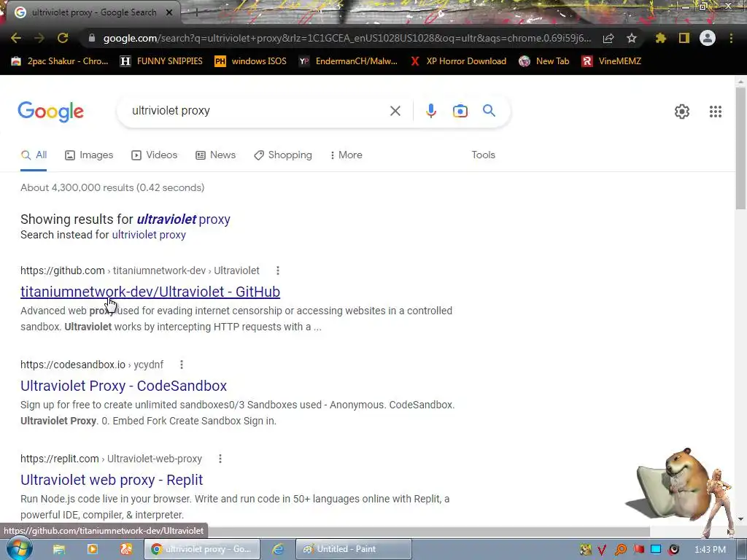
Task: Reload the page with the refresh icon
Action: pyautogui.click(x=63, y=38)
